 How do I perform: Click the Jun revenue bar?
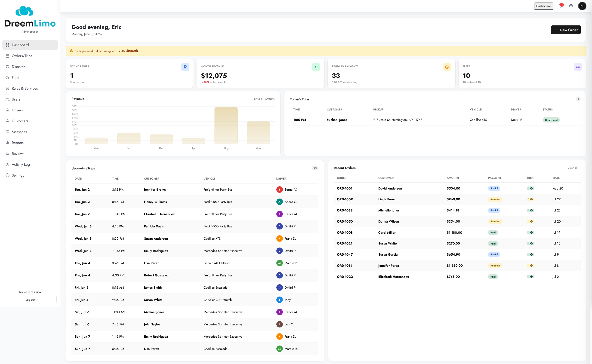tap(258, 133)
